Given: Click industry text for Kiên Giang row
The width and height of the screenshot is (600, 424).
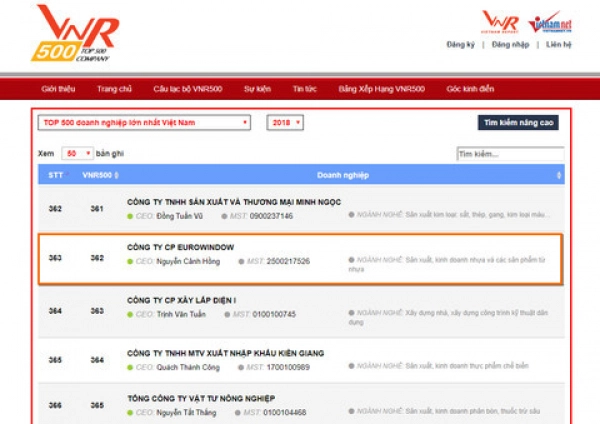Looking at the screenshot, I should pos(467,366).
